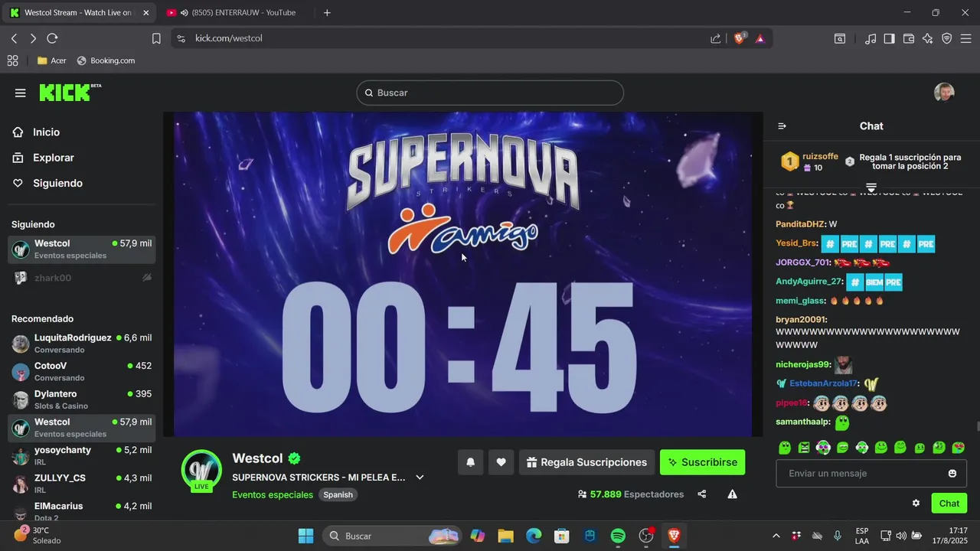
Task: Open the user profile avatar menu
Action: click(x=944, y=93)
